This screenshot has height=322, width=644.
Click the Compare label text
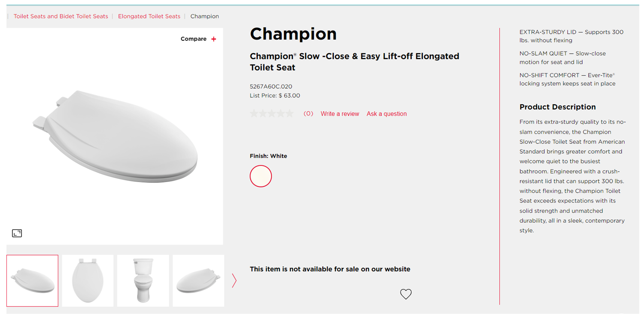[x=194, y=39]
